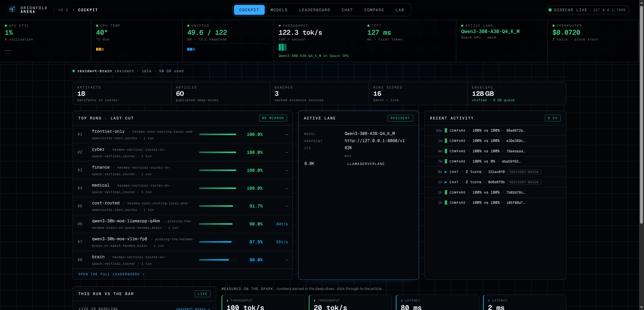The height and width of the screenshot is (310, 644).
Task: Select the #3 finance run row
Action: [x=183, y=170]
